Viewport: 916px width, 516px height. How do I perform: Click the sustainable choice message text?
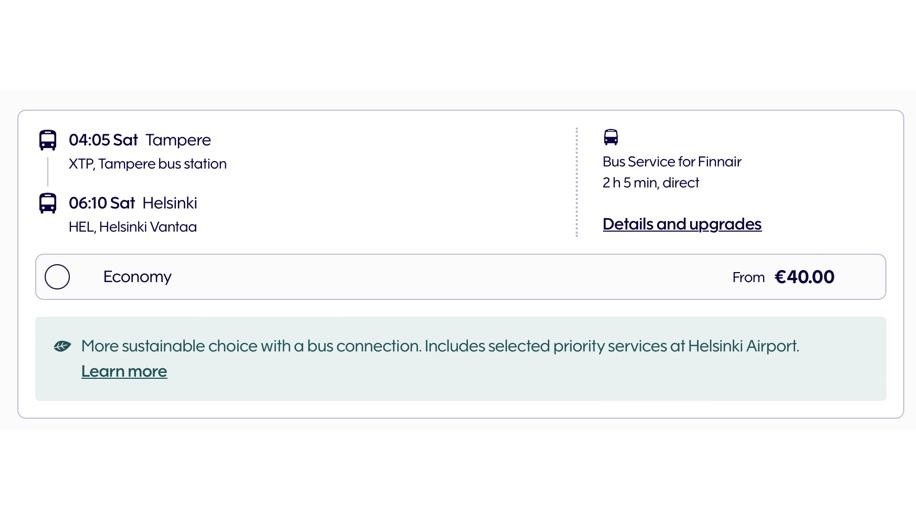440,346
